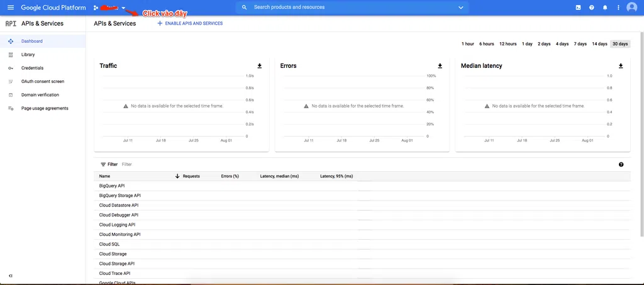This screenshot has height=285, width=644.
Task: Click Enable APIs and Services button
Action: pyautogui.click(x=190, y=23)
